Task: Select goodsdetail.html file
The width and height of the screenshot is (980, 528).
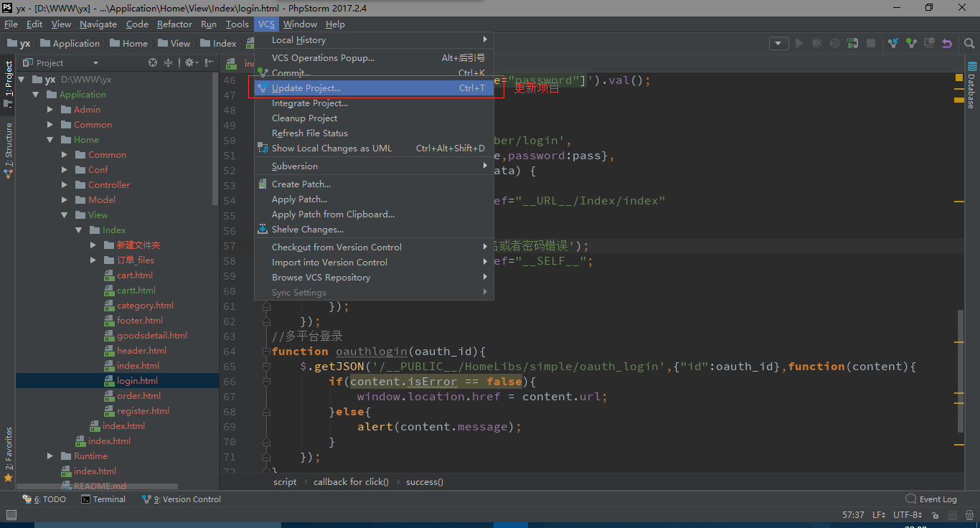Action: click(x=151, y=336)
